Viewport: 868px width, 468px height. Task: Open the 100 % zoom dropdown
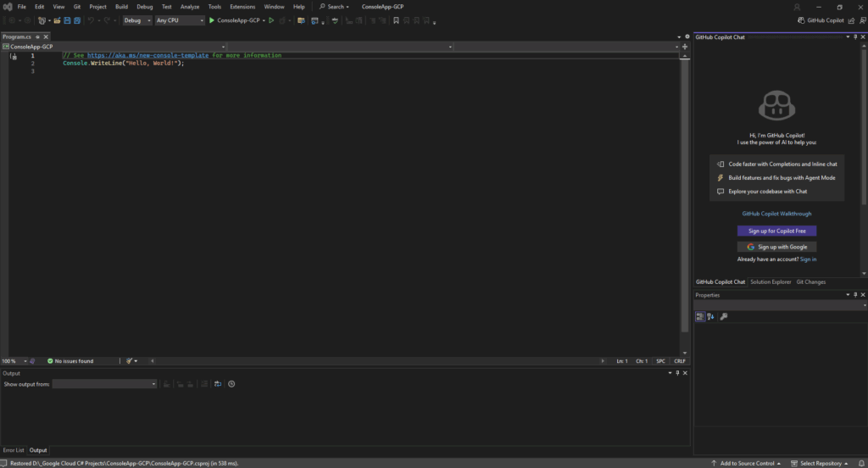point(25,361)
